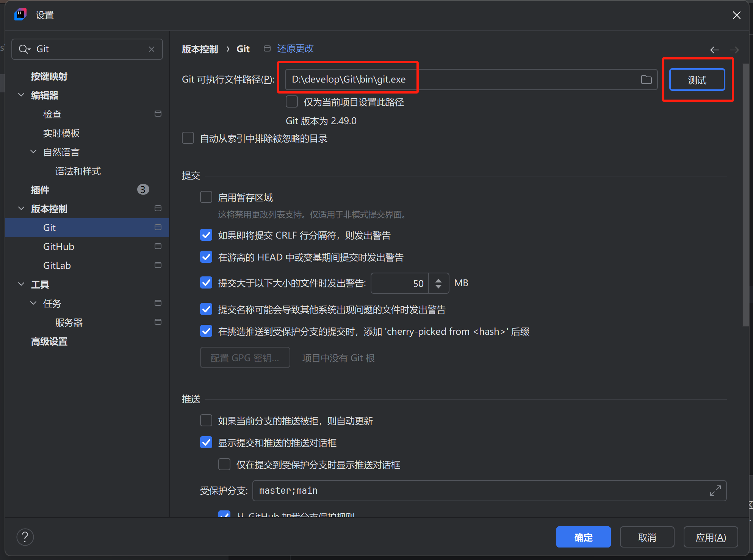Select GitLab in the settings sidebar
The image size is (753, 560).
57,265
